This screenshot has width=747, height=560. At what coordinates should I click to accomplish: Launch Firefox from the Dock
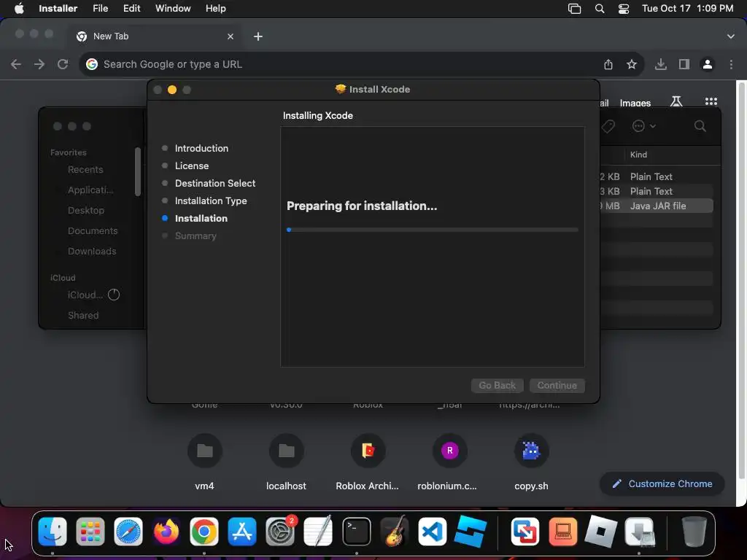click(166, 531)
